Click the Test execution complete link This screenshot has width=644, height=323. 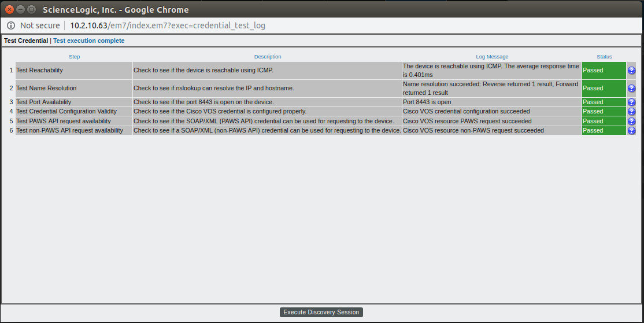(x=88, y=41)
